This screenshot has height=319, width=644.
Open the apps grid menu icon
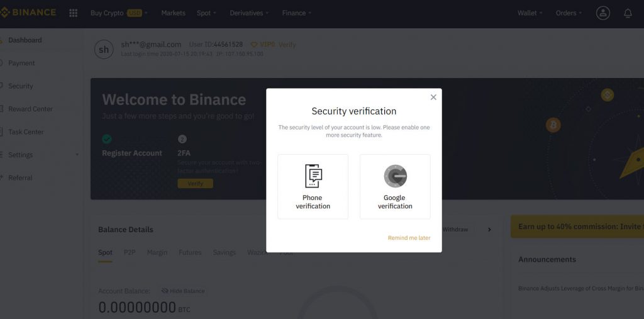coord(73,13)
